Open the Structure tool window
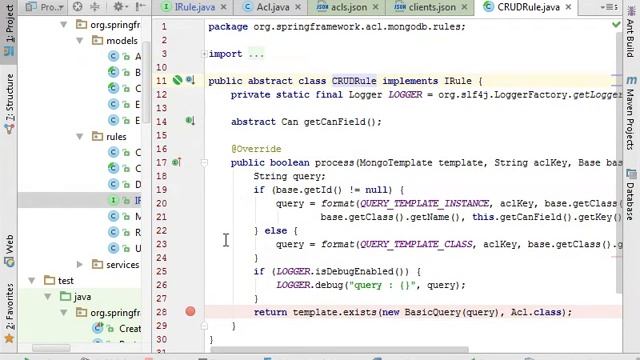The height and width of the screenshot is (360, 640). pos(9,103)
